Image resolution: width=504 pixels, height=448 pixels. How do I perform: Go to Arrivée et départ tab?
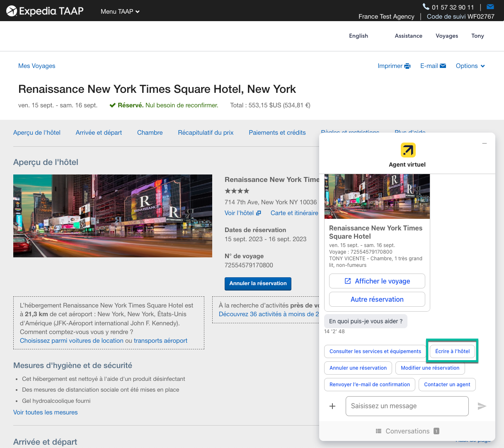(x=99, y=133)
